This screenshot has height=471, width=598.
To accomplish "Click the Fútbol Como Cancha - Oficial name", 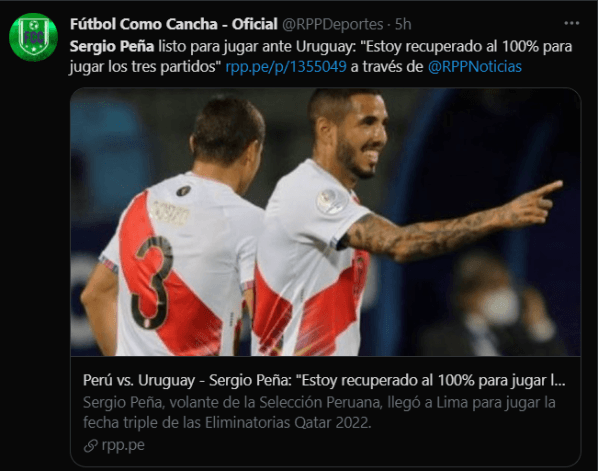I will 174,24.
